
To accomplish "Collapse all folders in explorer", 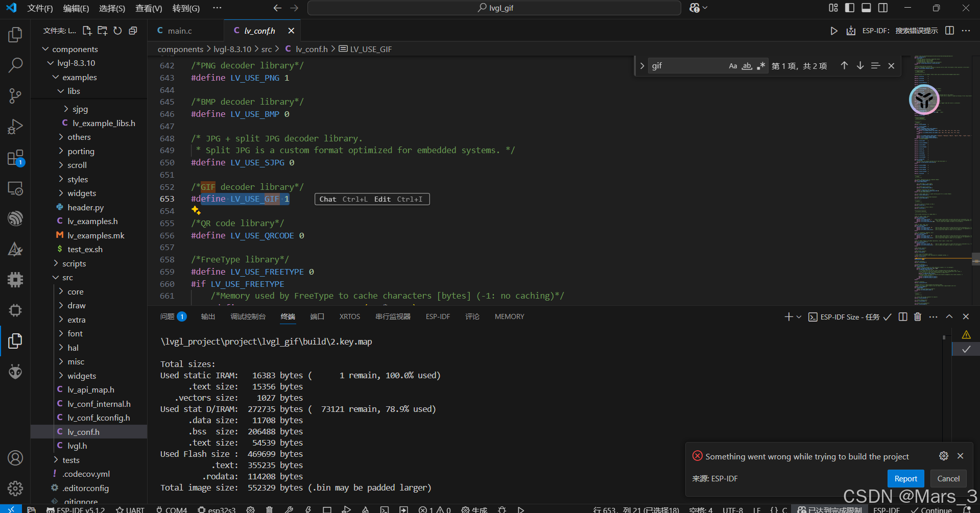I will pyautogui.click(x=133, y=31).
